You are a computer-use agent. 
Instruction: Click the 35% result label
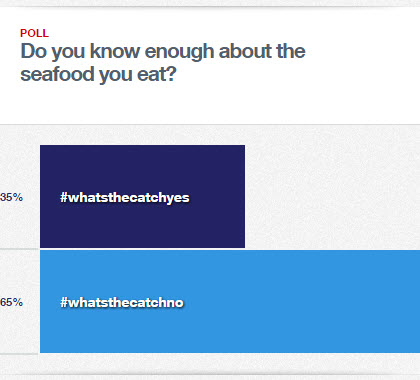point(11,197)
